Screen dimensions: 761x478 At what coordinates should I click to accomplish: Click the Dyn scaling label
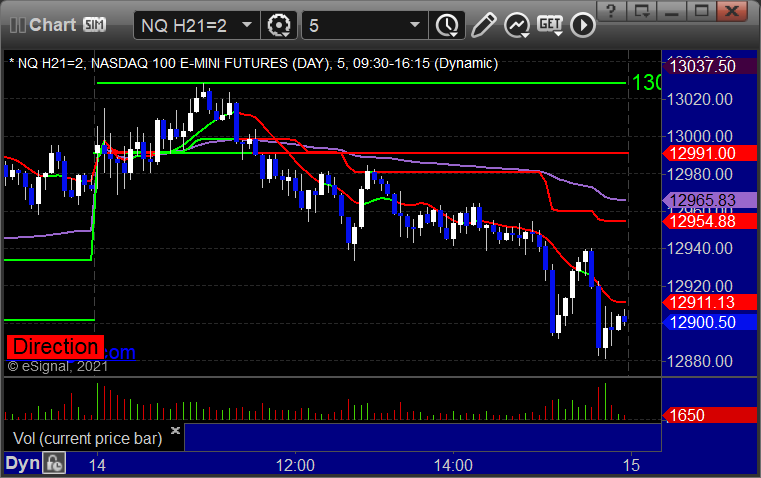click(x=22, y=463)
